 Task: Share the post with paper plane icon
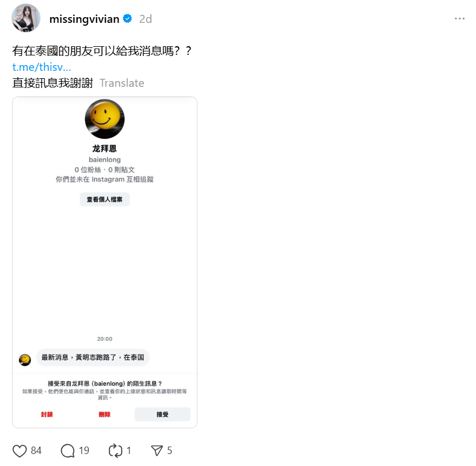pos(157,451)
